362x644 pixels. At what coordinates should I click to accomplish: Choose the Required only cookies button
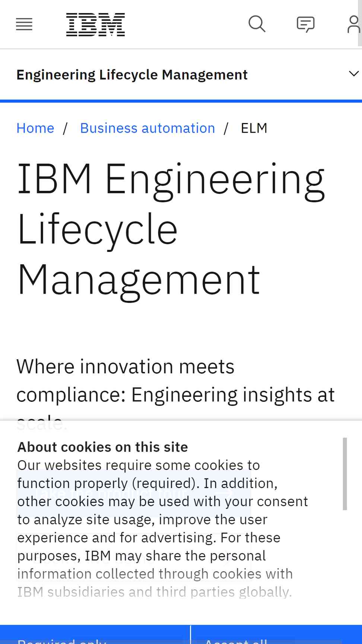[95, 635]
